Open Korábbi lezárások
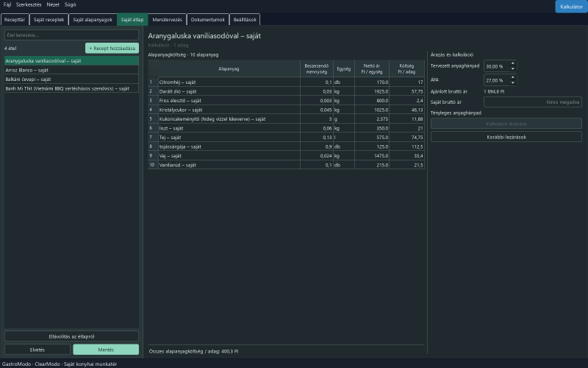This screenshot has width=588, height=368. pos(506,137)
